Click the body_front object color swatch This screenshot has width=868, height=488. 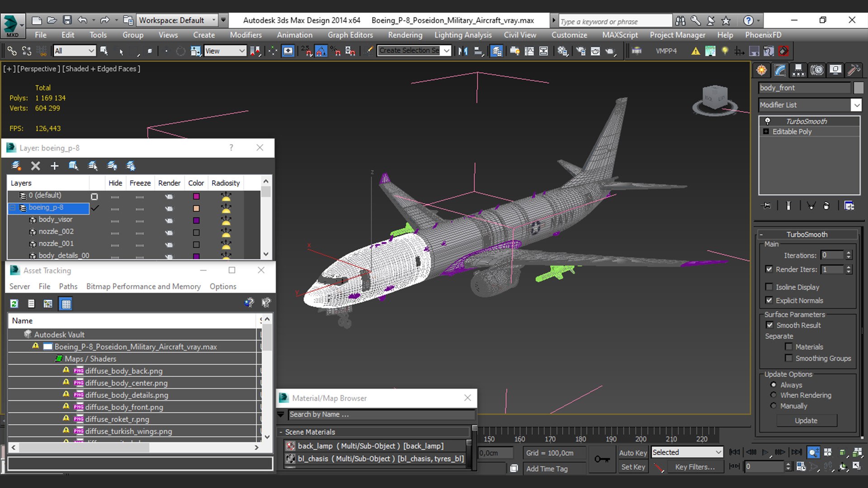[x=858, y=88]
